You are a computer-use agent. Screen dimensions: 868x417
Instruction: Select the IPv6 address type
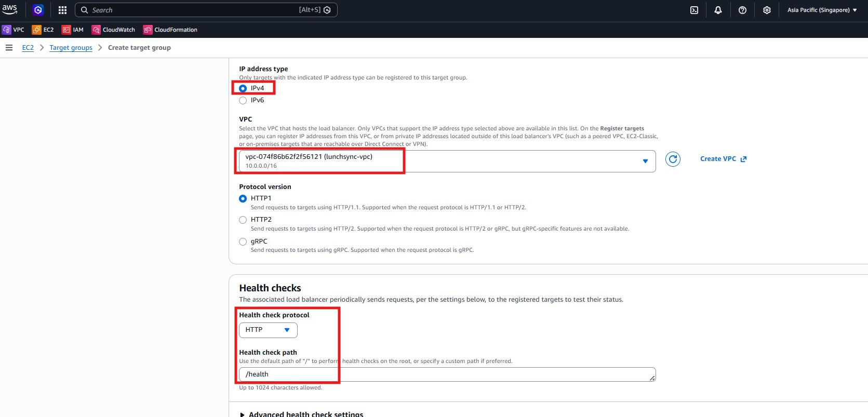pos(243,101)
